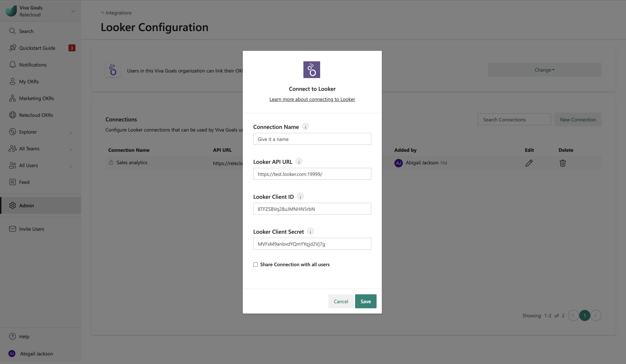Screen dimensions: 626x364
Task: Show Connection Name info tooltip icon
Action: [305, 127]
